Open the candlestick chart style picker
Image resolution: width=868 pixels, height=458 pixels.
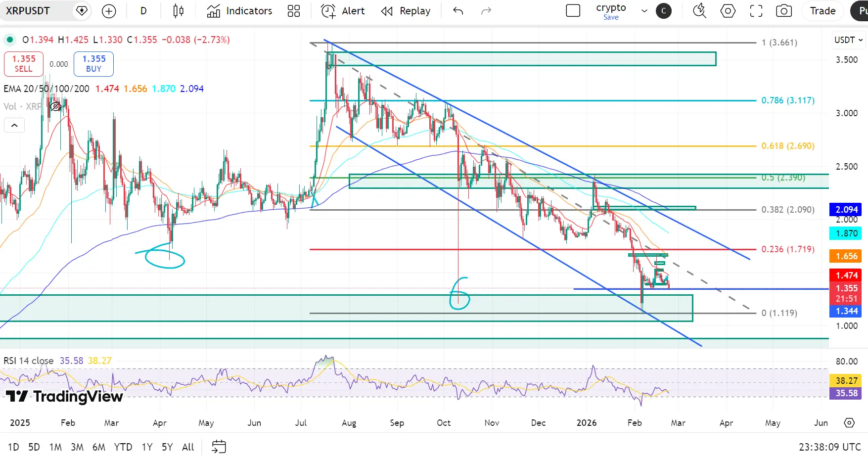(x=179, y=11)
